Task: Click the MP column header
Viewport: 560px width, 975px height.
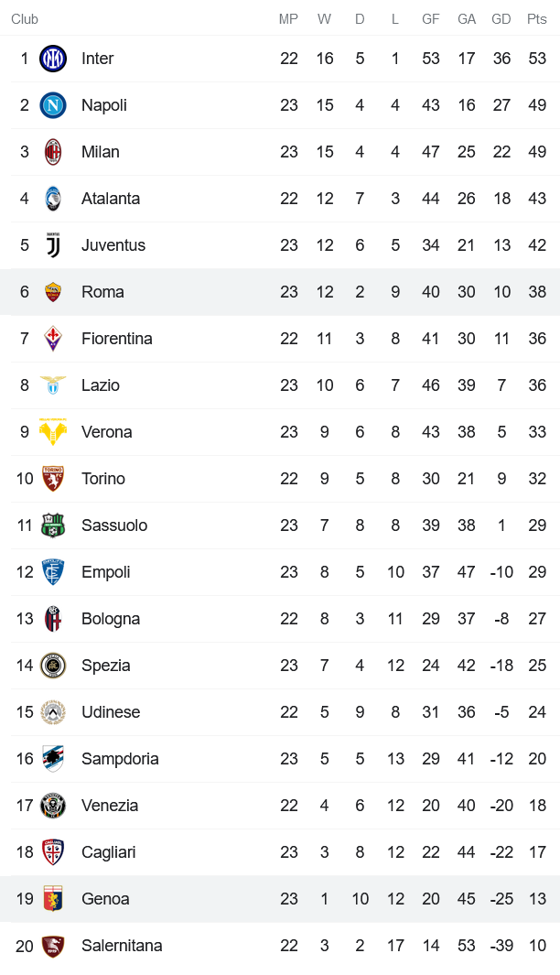Action: point(289,19)
